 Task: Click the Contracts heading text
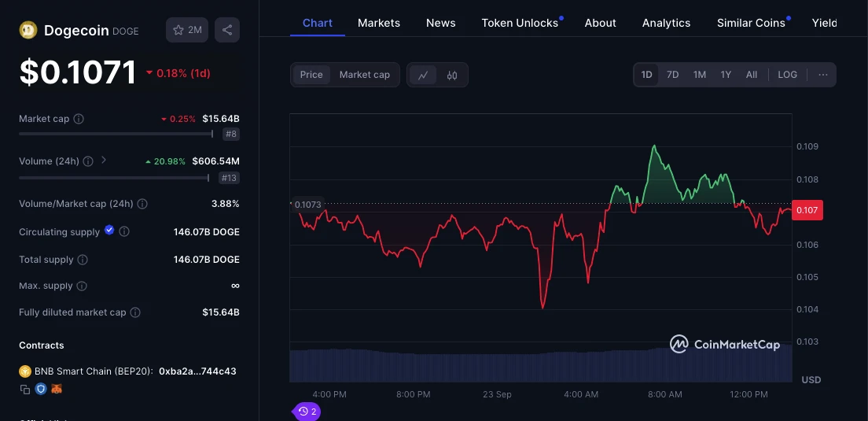42,345
